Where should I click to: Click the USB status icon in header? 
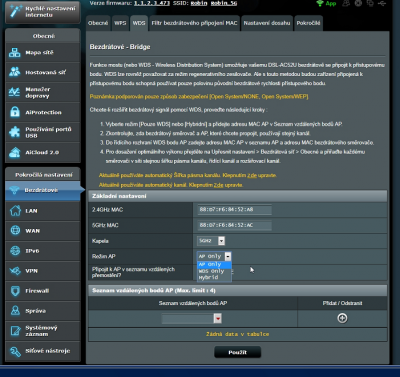click(382, 3)
